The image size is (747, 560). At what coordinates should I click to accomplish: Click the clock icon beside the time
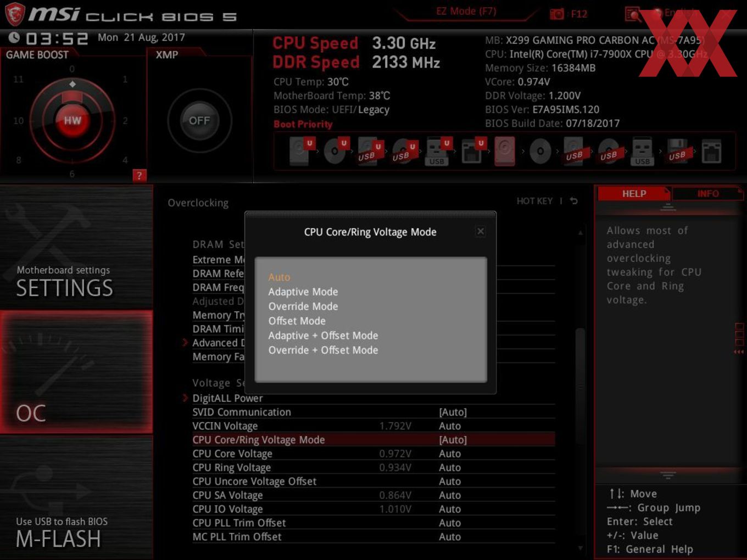pos(14,37)
